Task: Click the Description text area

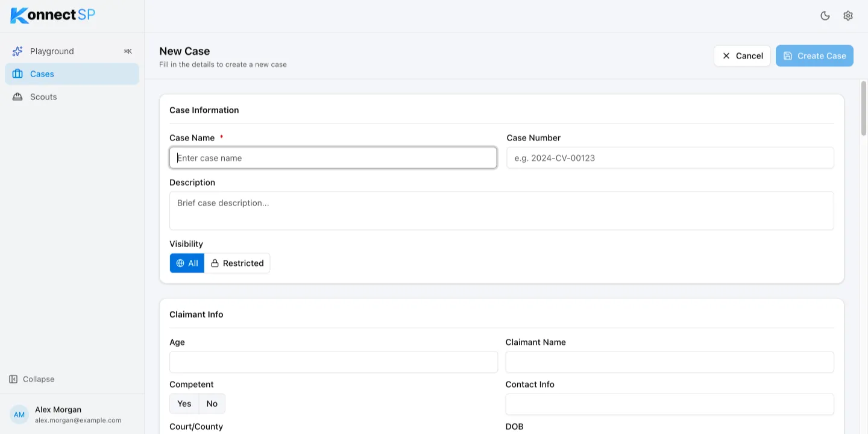Action: 502,211
